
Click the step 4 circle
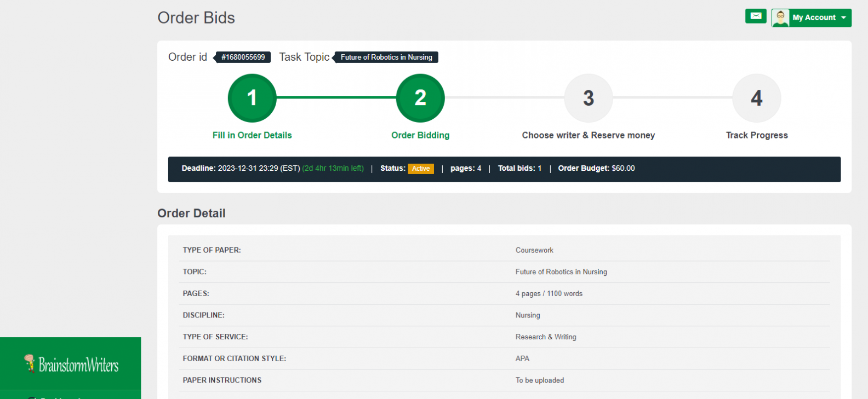coord(757,98)
